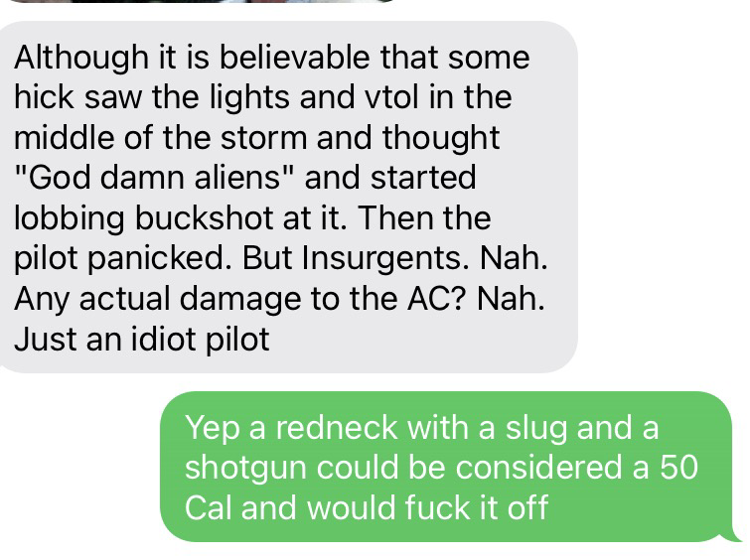Click the "AC?" text in gray bubble
This screenshot has height=560, width=750.
click(437, 299)
